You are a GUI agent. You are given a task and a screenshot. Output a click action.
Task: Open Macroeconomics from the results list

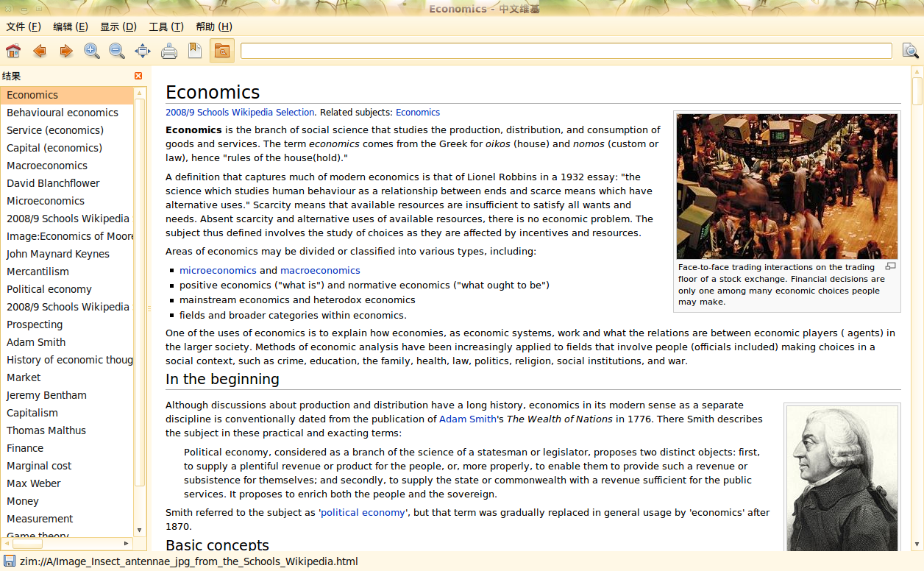(67, 166)
